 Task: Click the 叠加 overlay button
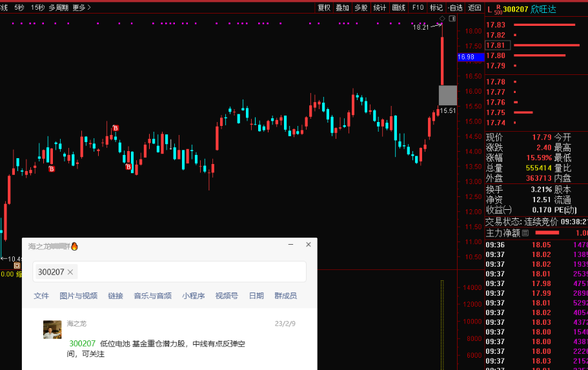pyautogui.click(x=342, y=8)
